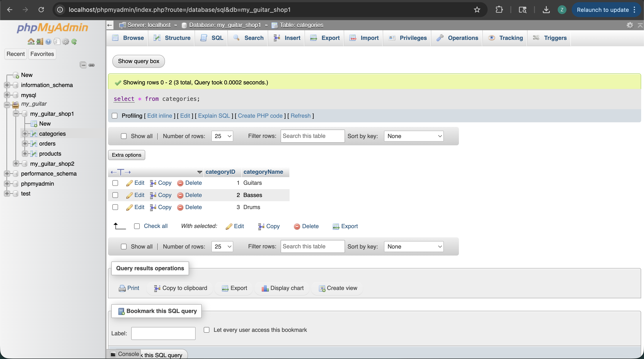Click the Create PHP code link
The image size is (644, 359).
tap(260, 116)
